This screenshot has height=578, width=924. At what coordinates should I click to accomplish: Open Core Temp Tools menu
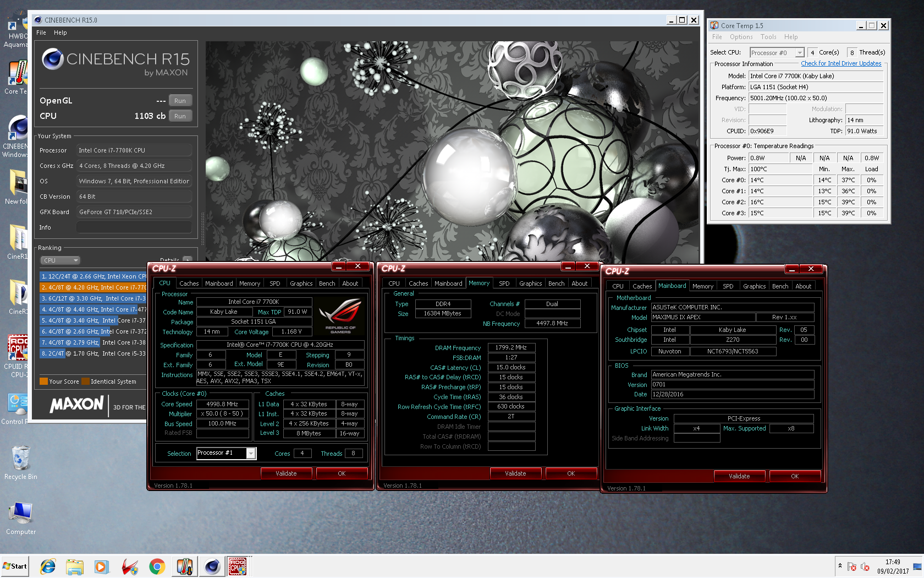tap(768, 37)
